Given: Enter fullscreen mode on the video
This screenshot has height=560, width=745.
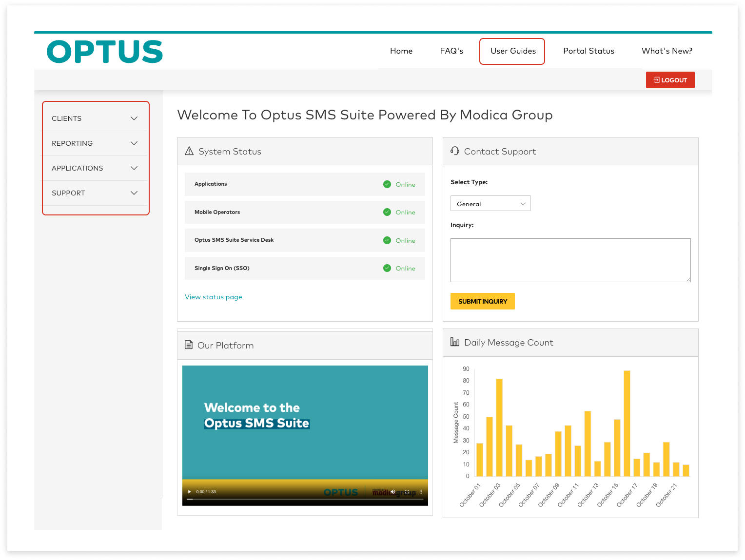Looking at the screenshot, I should click(x=407, y=492).
